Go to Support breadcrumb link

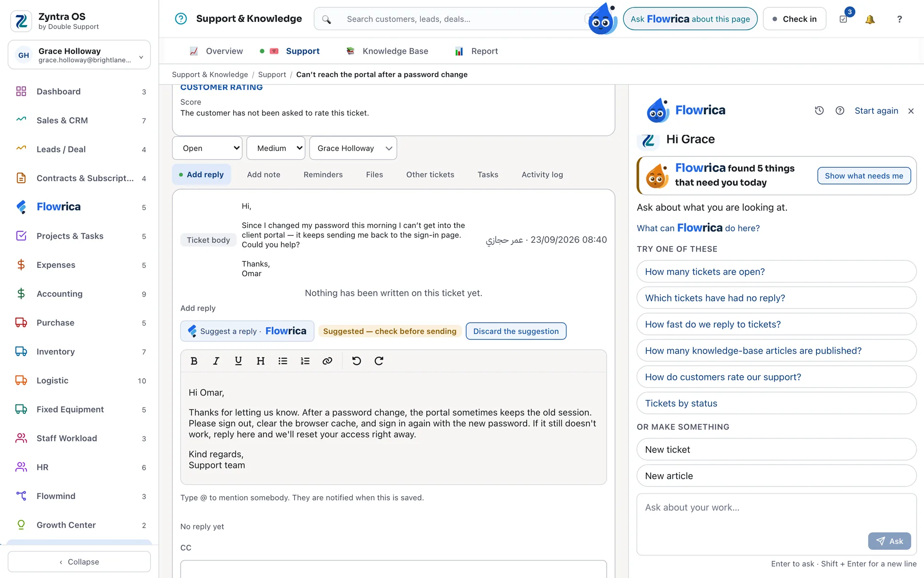[x=272, y=74]
